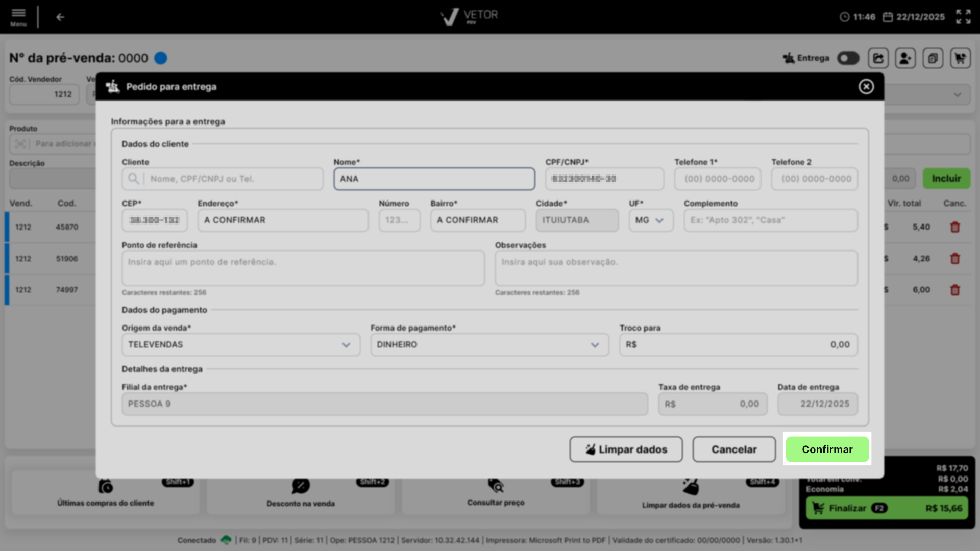Click the Troco para amount field
The image size is (980, 551).
(738, 345)
